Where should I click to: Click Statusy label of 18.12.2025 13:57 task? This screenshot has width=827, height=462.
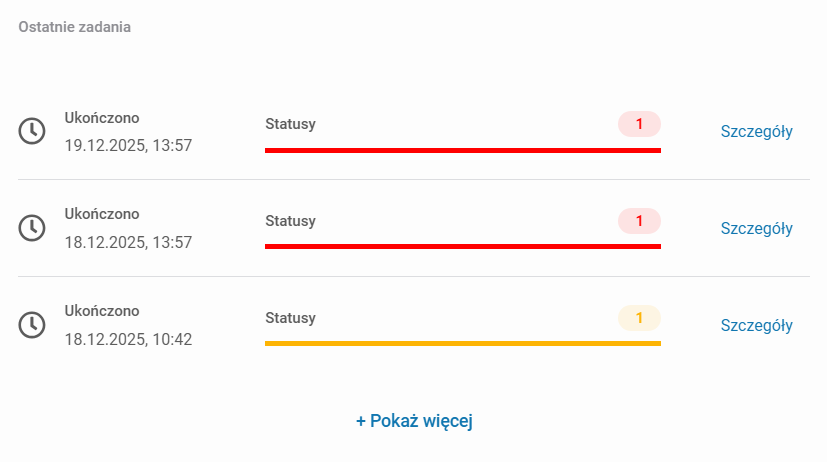[290, 221]
